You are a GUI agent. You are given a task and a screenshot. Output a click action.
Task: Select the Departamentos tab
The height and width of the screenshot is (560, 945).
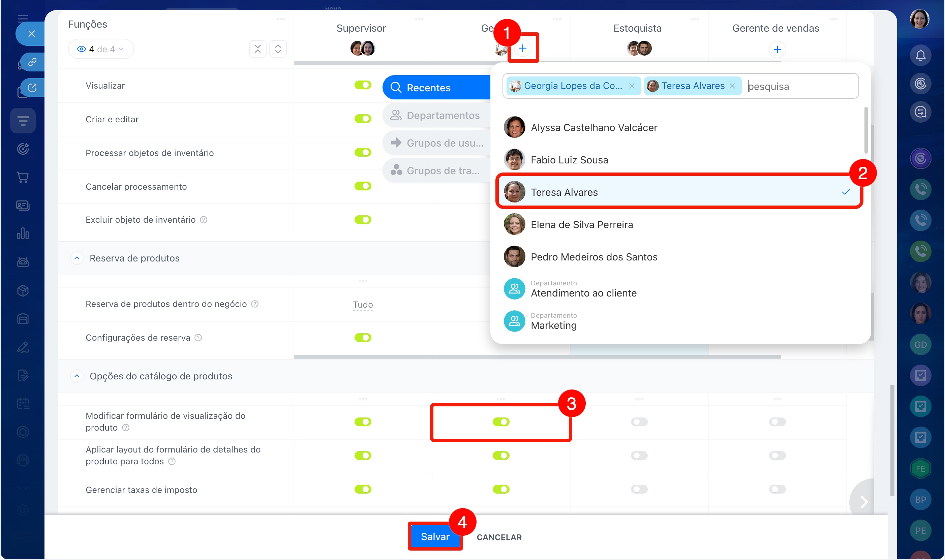tap(436, 116)
